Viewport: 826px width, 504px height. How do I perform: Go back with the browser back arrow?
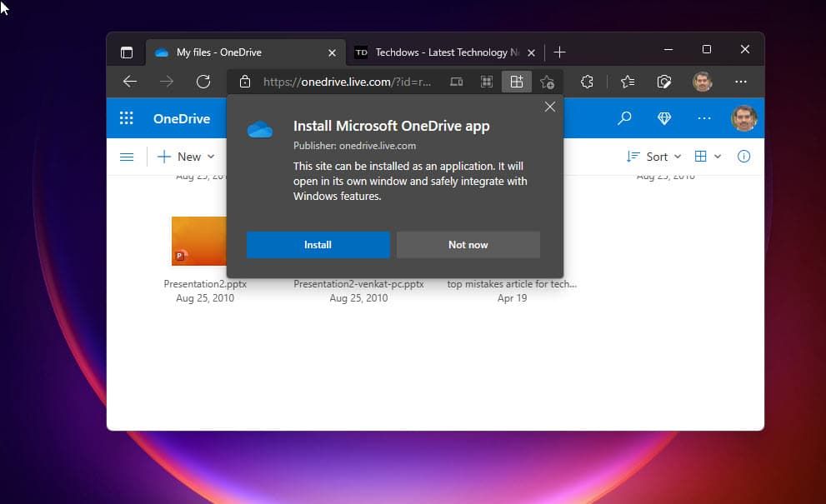[x=129, y=82]
